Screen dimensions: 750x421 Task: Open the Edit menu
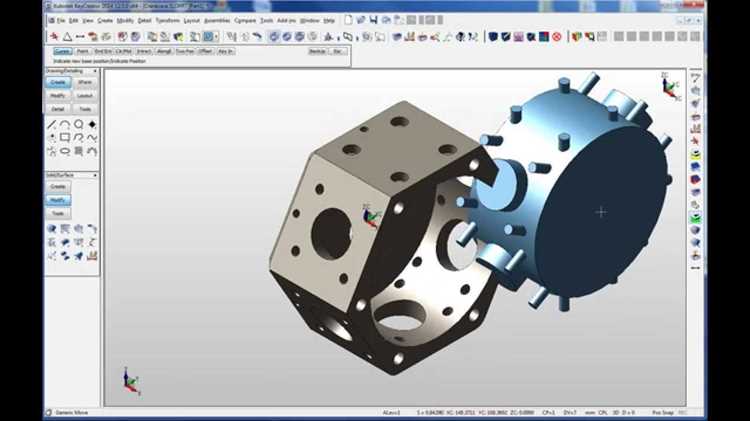[x=73, y=21]
